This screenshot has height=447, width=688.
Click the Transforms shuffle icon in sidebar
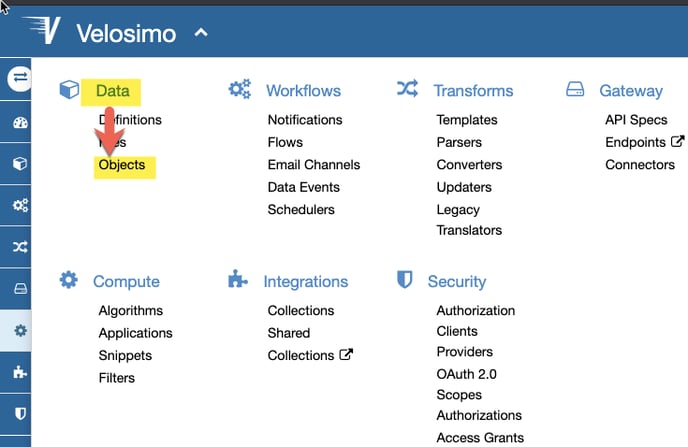pyautogui.click(x=19, y=246)
